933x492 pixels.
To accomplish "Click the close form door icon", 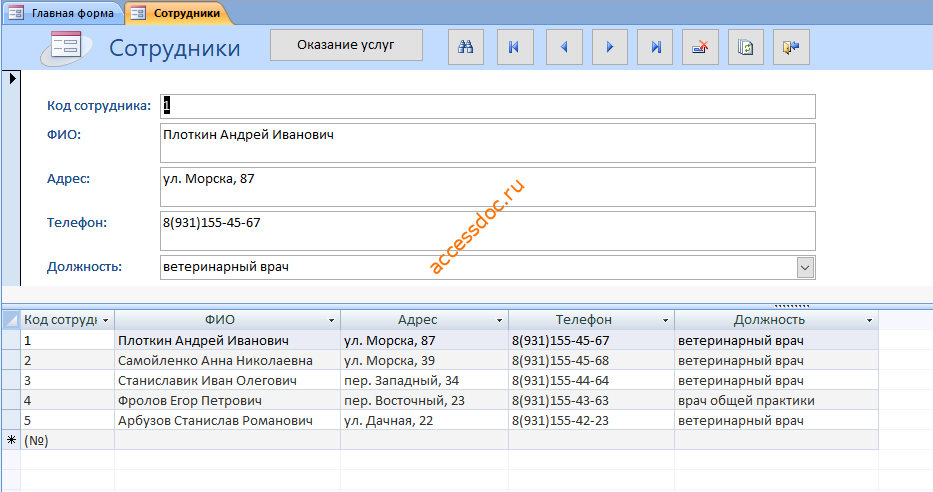I will pos(791,47).
